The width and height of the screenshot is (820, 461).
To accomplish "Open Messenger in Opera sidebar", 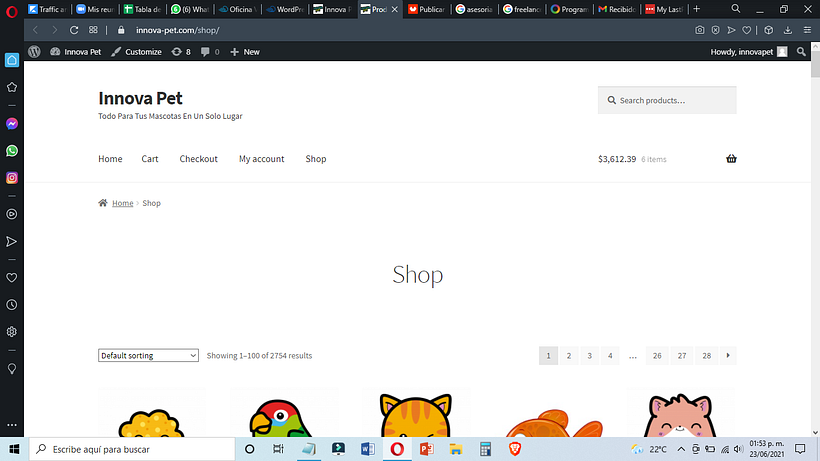I will click(x=12, y=124).
